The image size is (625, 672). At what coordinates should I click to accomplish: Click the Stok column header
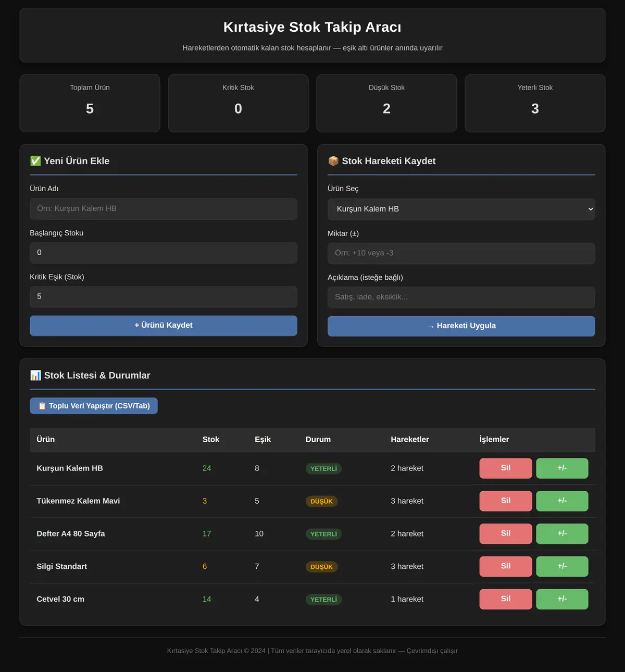[211, 440]
